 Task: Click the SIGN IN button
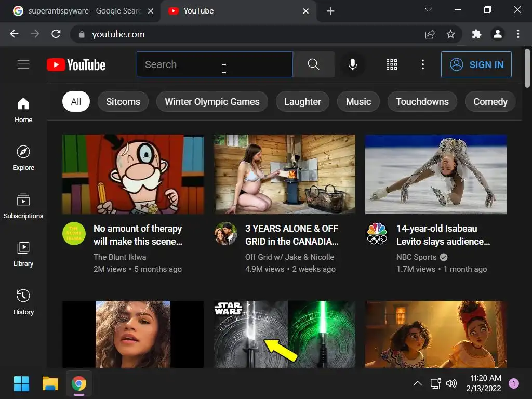pyautogui.click(x=476, y=64)
